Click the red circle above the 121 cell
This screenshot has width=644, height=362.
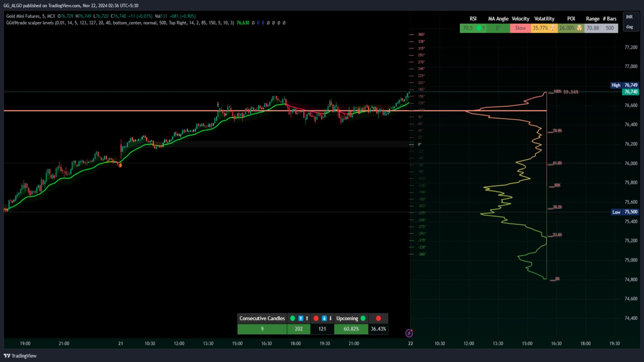pyautogui.click(x=316, y=318)
